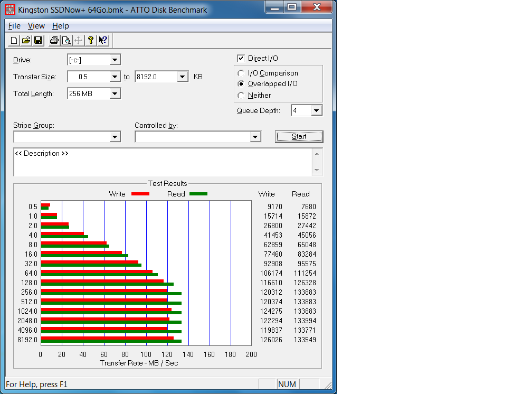The width and height of the screenshot is (532, 394).
Task: Click the four-arrow move toolbar icon
Action: [78, 41]
